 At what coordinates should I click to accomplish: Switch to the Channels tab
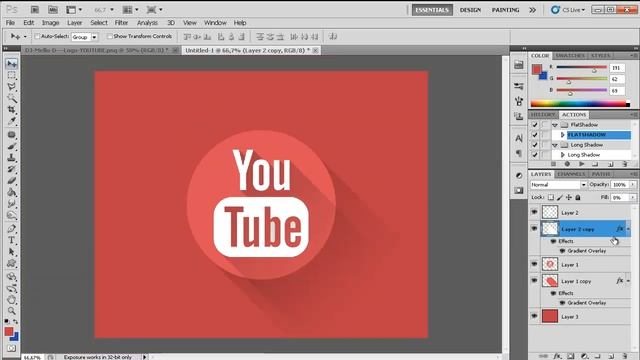coord(571,174)
